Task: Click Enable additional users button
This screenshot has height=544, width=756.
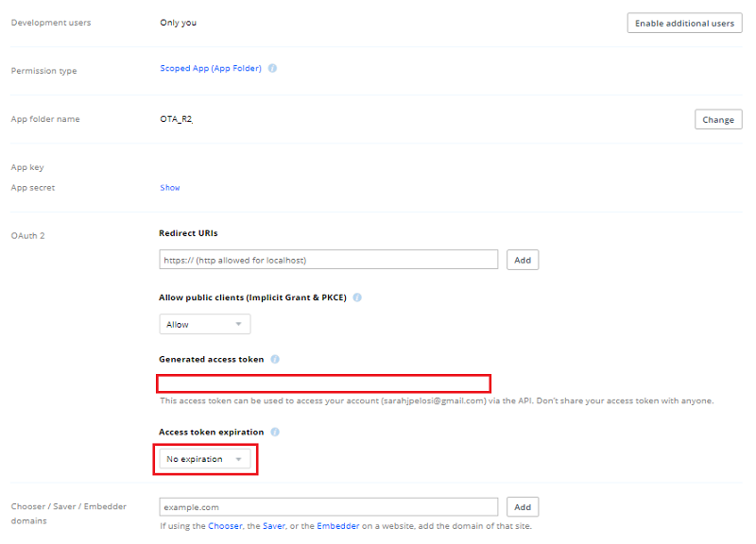Action: 684,23
